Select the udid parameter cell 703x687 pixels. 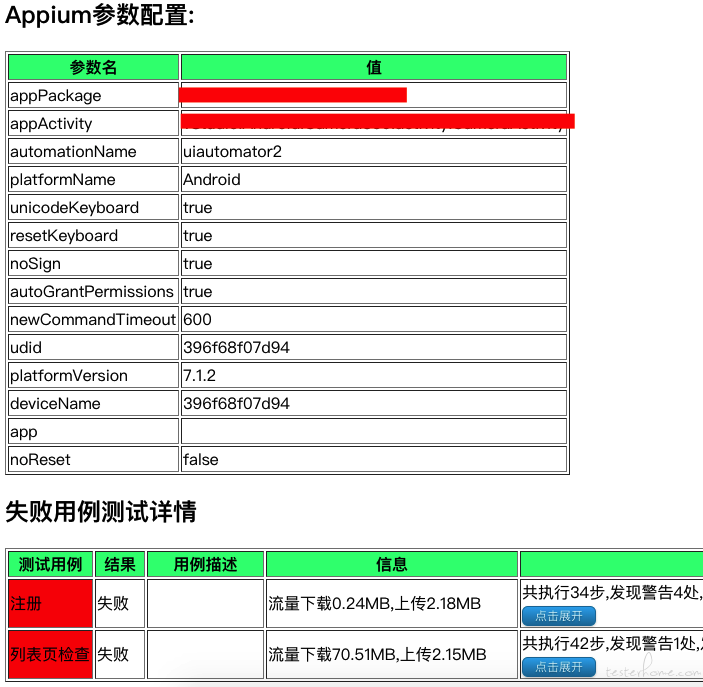click(x=93, y=347)
